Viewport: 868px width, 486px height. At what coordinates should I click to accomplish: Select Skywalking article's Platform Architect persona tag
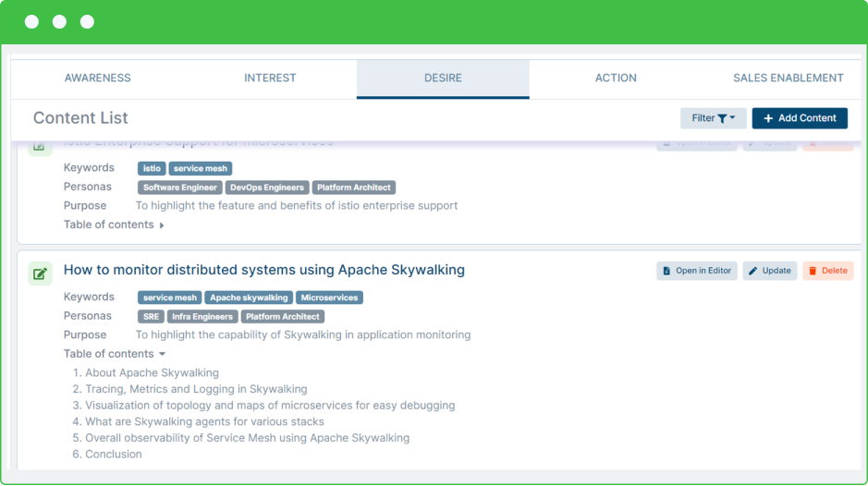click(x=282, y=317)
